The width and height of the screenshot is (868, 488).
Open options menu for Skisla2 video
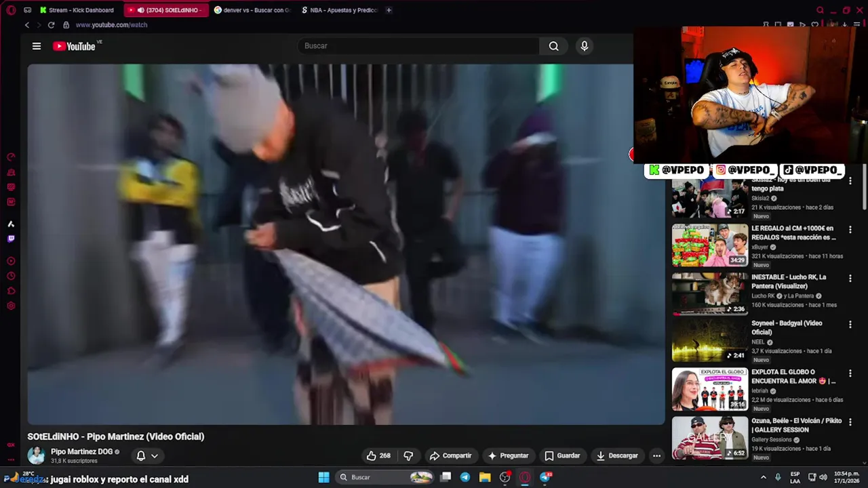850,181
